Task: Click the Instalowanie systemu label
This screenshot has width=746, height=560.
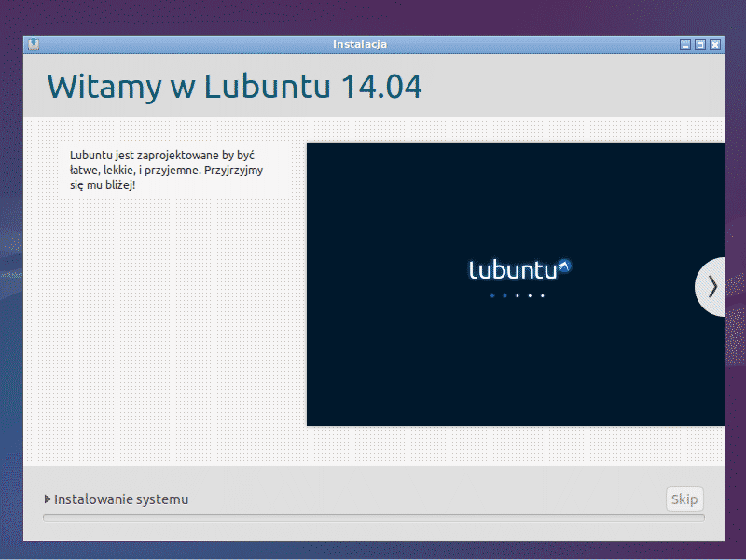Action: pos(121,499)
